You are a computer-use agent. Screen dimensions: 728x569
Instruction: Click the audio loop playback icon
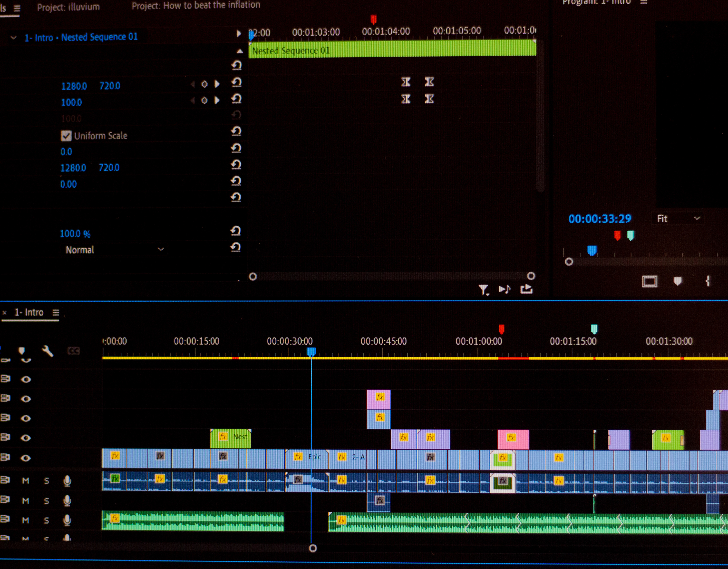pyautogui.click(x=504, y=289)
